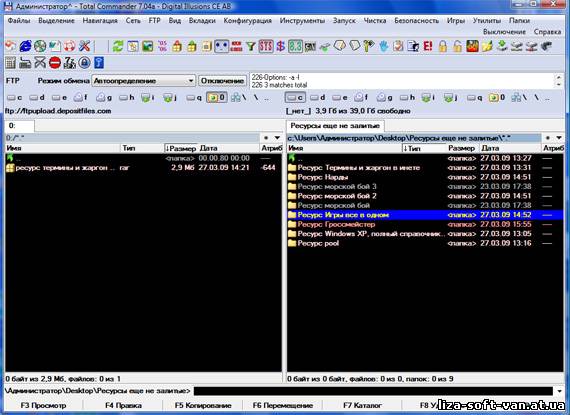Viewport: 570px width, 415px height.
Task: Click F7 Каталог button
Action: click(x=362, y=405)
